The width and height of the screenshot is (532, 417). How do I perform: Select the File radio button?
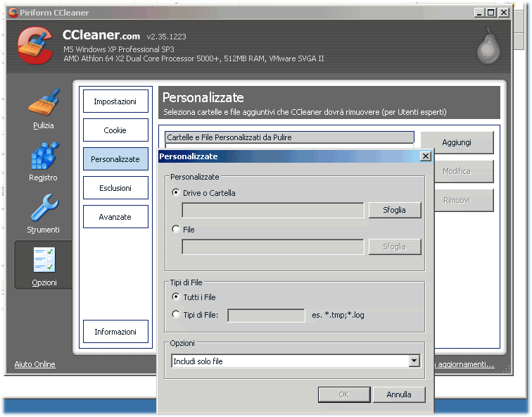click(x=176, y=229)
